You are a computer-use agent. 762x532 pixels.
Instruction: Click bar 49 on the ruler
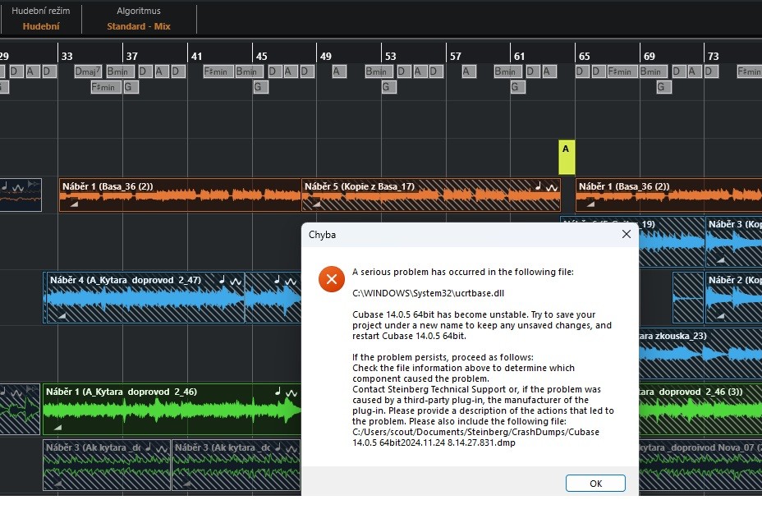(x=326, y=57)
